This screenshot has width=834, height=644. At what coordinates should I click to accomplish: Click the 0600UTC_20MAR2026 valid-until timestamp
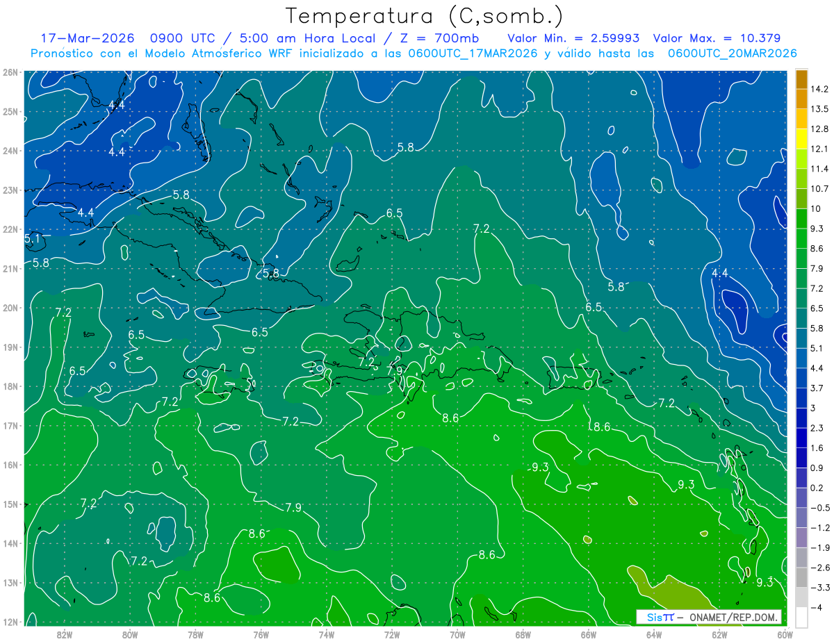[732, 53]
